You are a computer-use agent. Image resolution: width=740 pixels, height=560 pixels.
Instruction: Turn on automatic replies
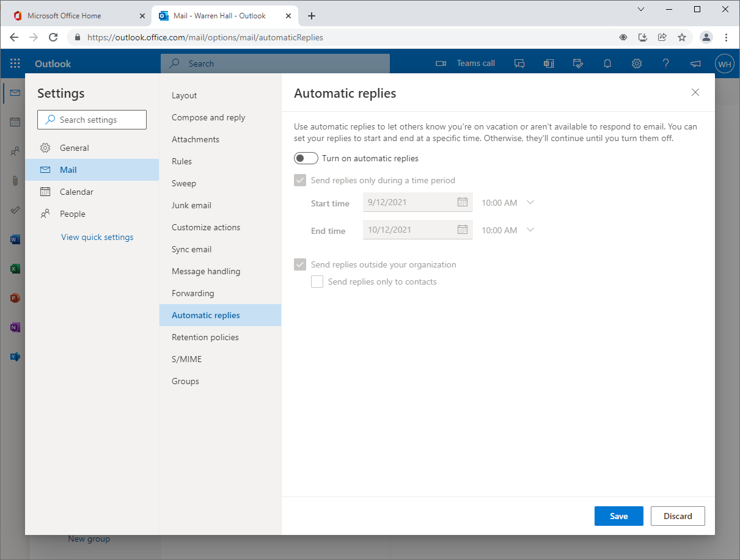[306, 158]
